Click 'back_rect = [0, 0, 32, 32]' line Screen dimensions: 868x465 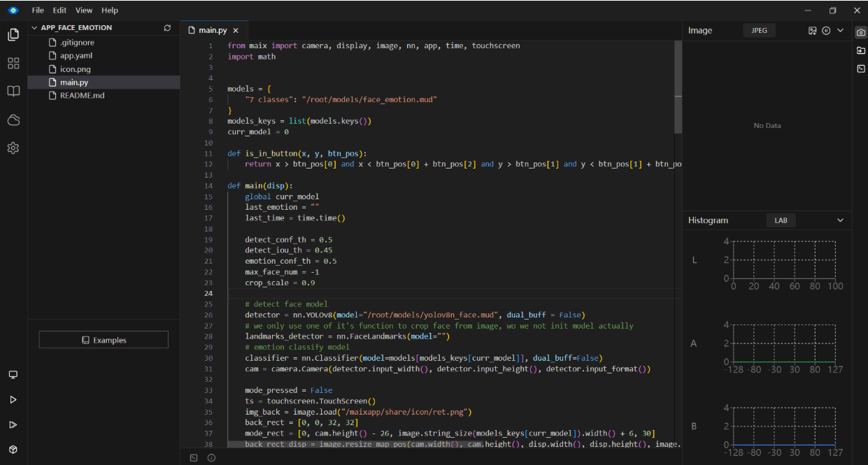tap(301, 422)
